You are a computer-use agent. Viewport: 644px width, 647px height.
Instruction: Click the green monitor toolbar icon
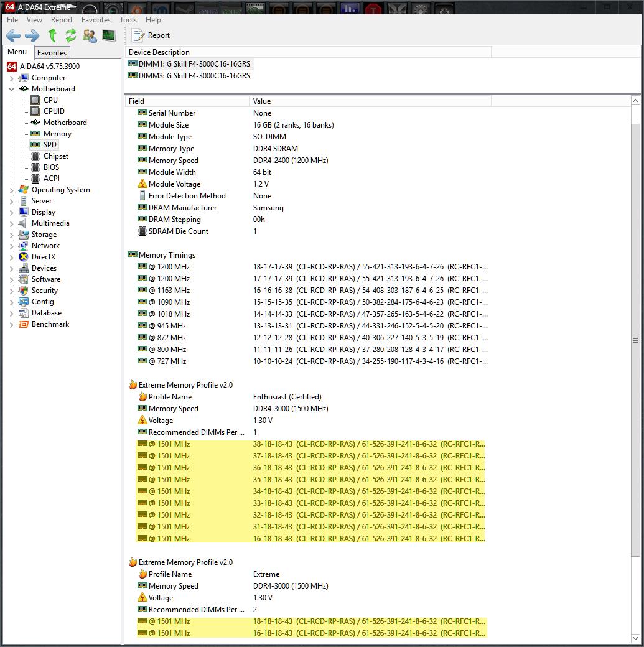109,35
